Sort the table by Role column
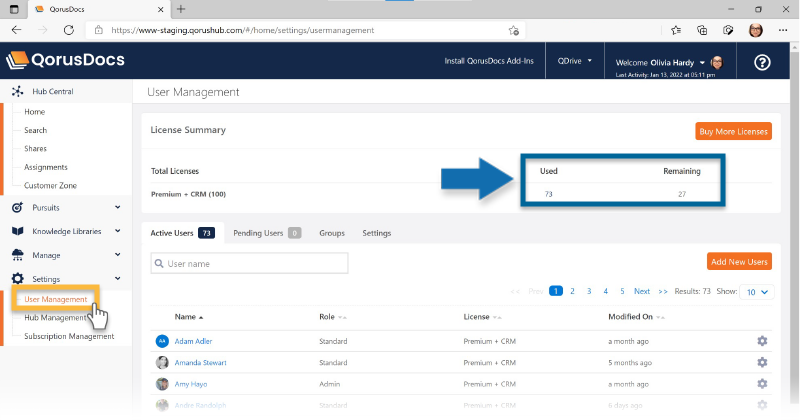 (333, 317)
